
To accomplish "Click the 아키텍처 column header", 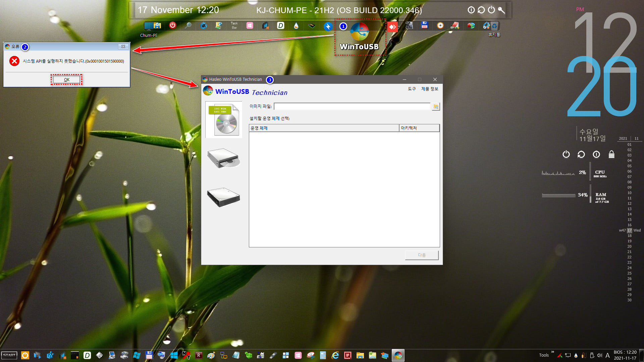I will 419,128.
